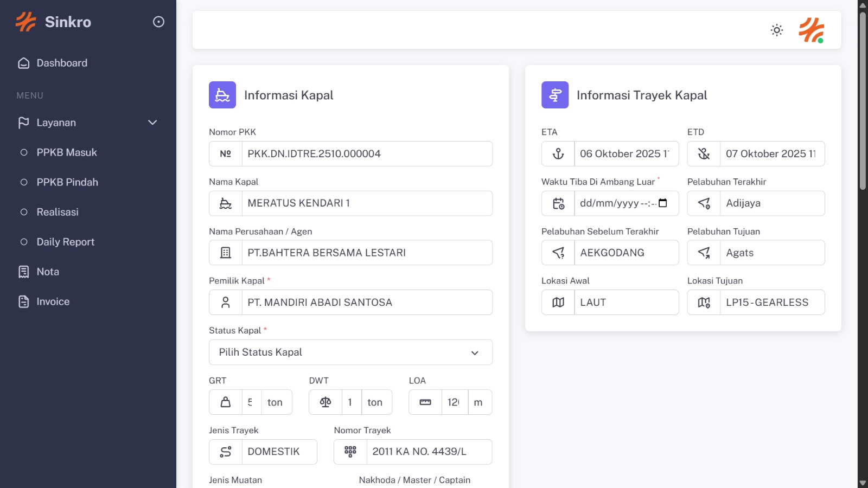Image resolution: width=868 pixels, height=488 pixels.
Task: Click the ship icon beside Nama Kapal
Action: (226, 203)
